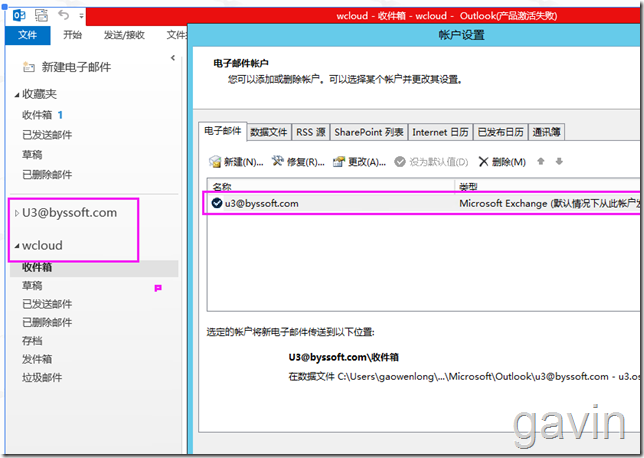This screenshot has width=644, height=458.
Task: Open 已发送邮件 under 收藏夹
Action: pyautogui.click(x=47, y=135)
